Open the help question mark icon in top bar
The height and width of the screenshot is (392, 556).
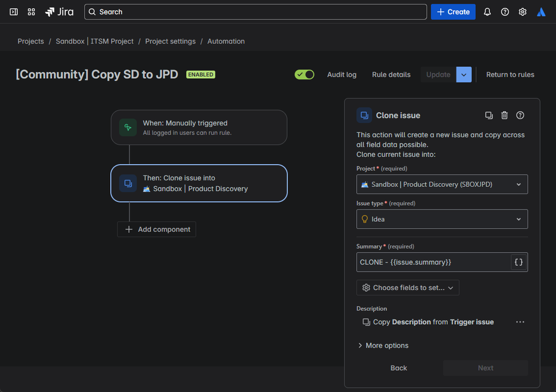[x=505, y=12]
